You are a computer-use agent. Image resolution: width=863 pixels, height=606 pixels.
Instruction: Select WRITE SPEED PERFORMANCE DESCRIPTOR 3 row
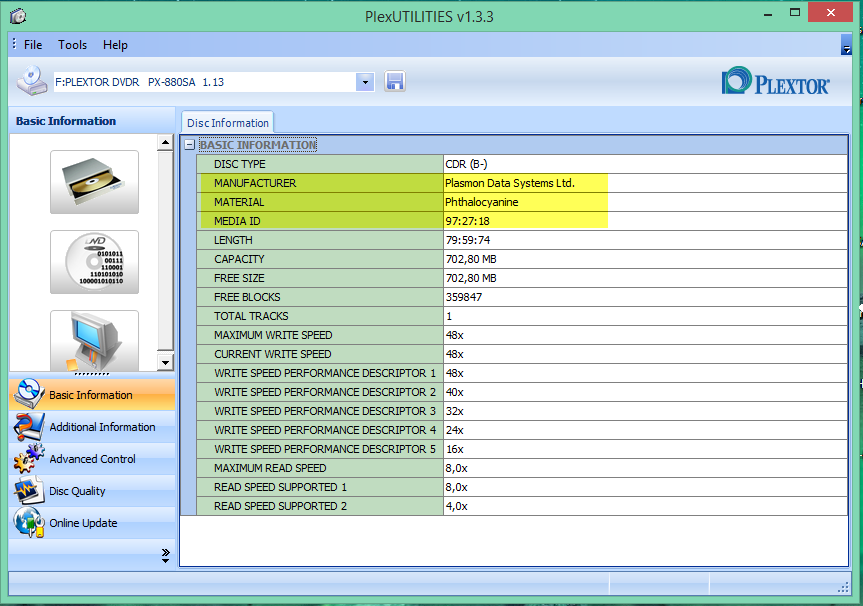522,411
